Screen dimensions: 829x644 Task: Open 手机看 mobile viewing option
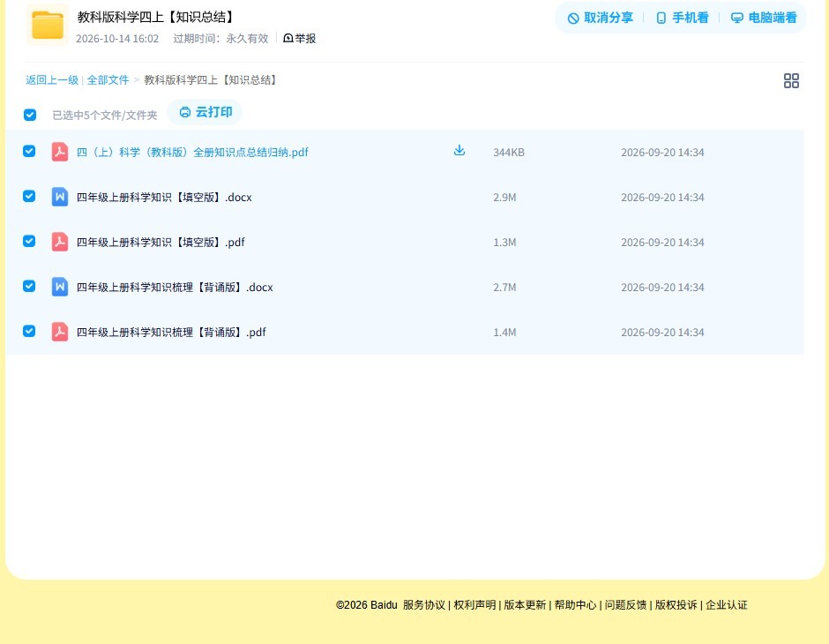[x=682, y=18]
